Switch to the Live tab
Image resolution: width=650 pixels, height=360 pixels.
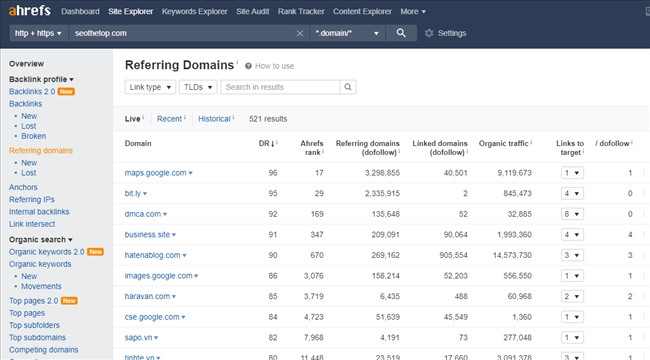pyautogui.click(x=133, y=119)
